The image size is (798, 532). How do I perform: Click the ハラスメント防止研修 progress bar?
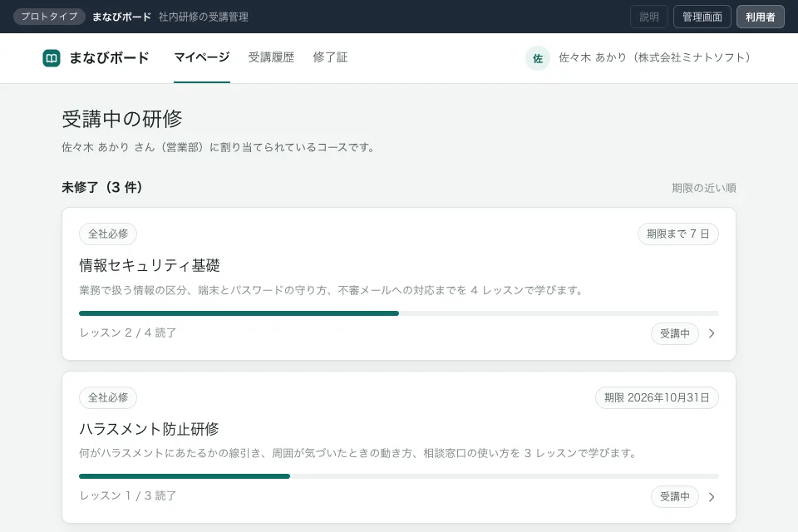pos(398,476)
